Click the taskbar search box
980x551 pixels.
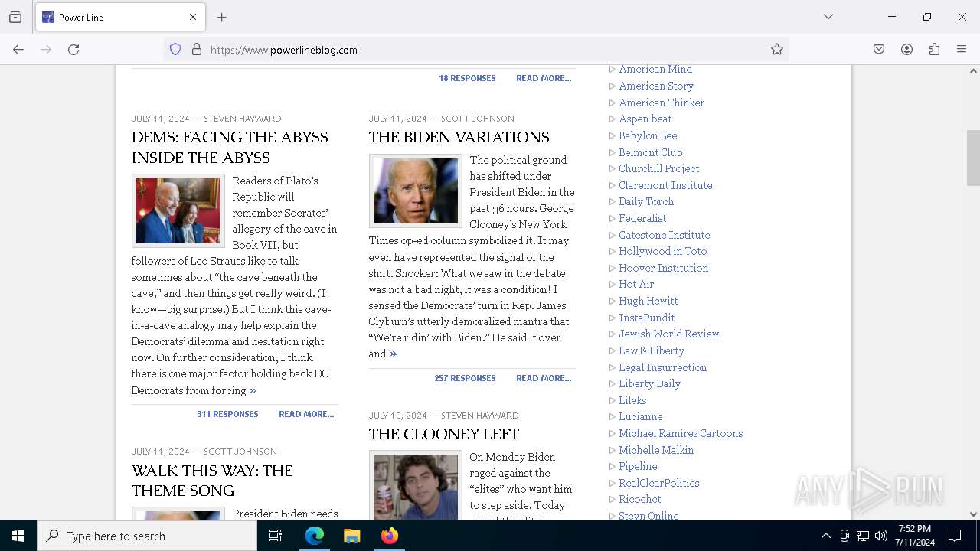click(x=147, y=536)
